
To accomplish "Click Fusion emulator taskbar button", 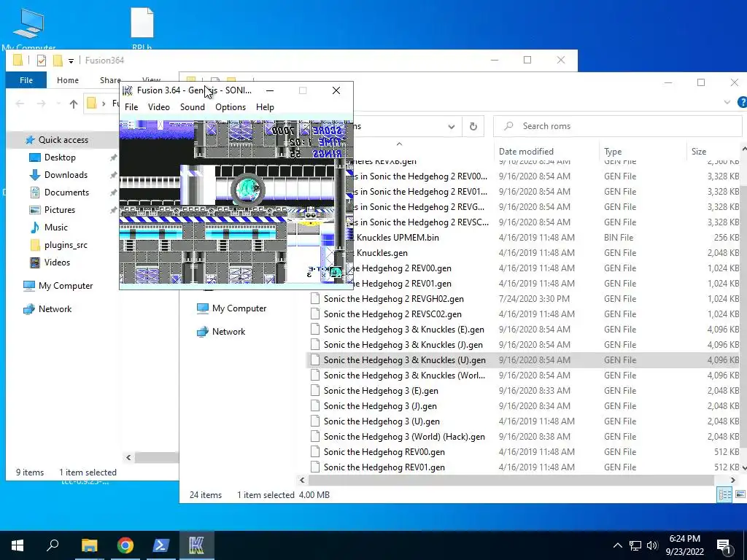I will [x=196, y=545].
